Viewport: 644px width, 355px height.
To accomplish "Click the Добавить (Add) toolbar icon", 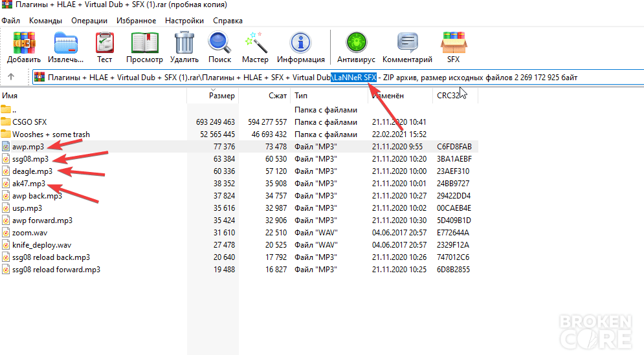I will (x=24, y=43).
